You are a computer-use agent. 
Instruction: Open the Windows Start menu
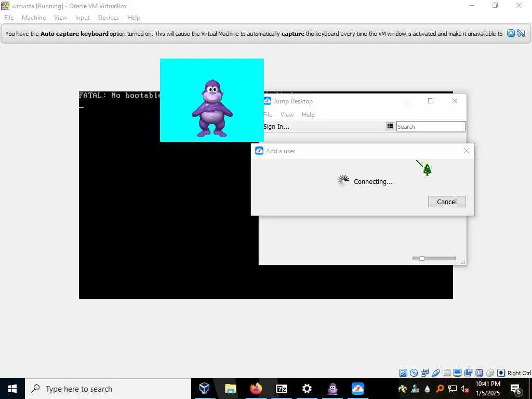click(x=12, y=389)
